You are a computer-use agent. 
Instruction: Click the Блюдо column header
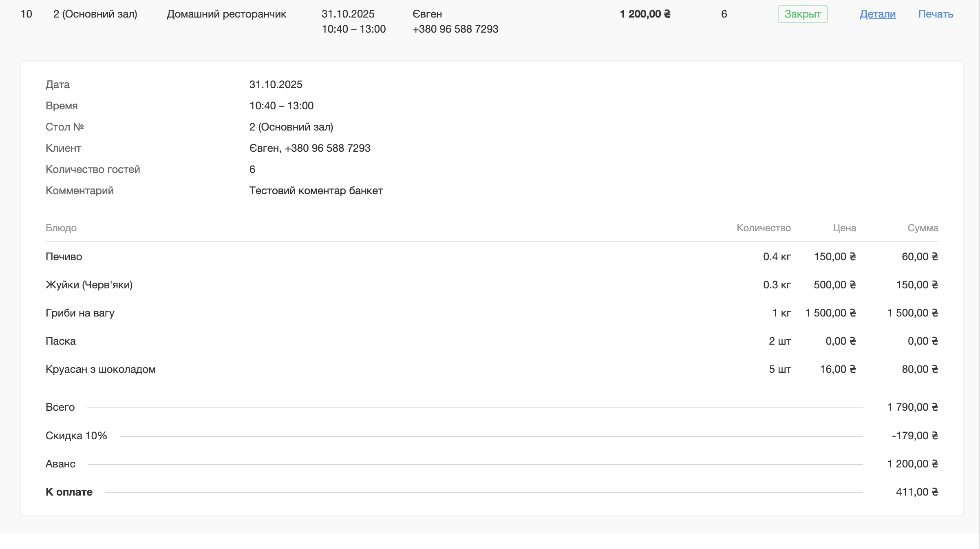[x=61, y=228]
